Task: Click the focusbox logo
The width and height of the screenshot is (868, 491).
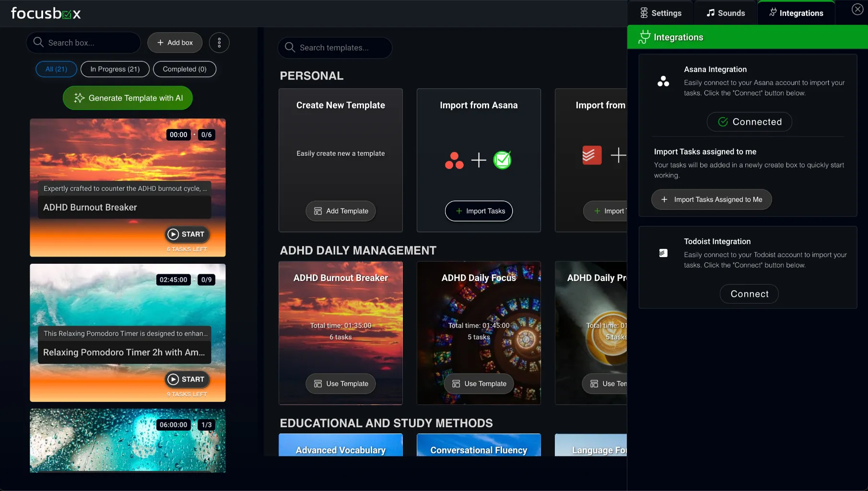Action: point(46,13)
